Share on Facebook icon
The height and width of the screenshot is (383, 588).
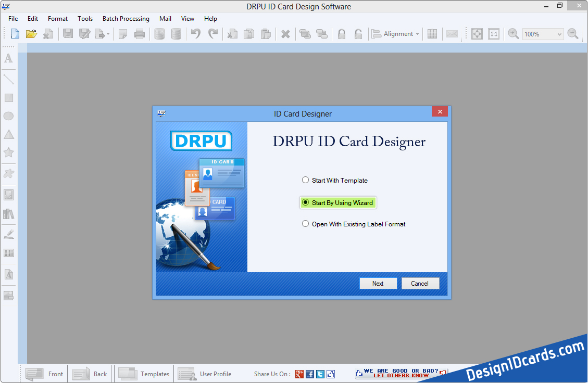pyautogui.click(x=310, y=374)
